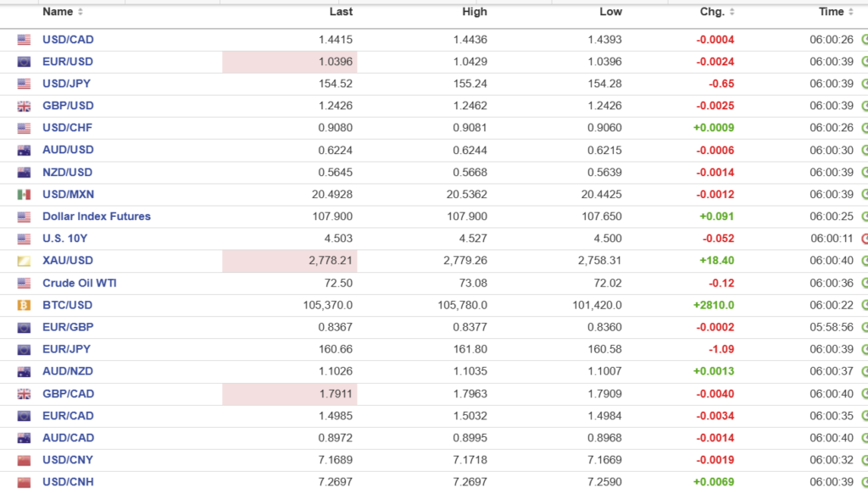Click the Mexico flag icon beside USD/MXN
The width and height of the screenshot is (868, 493).
[24, 194]
